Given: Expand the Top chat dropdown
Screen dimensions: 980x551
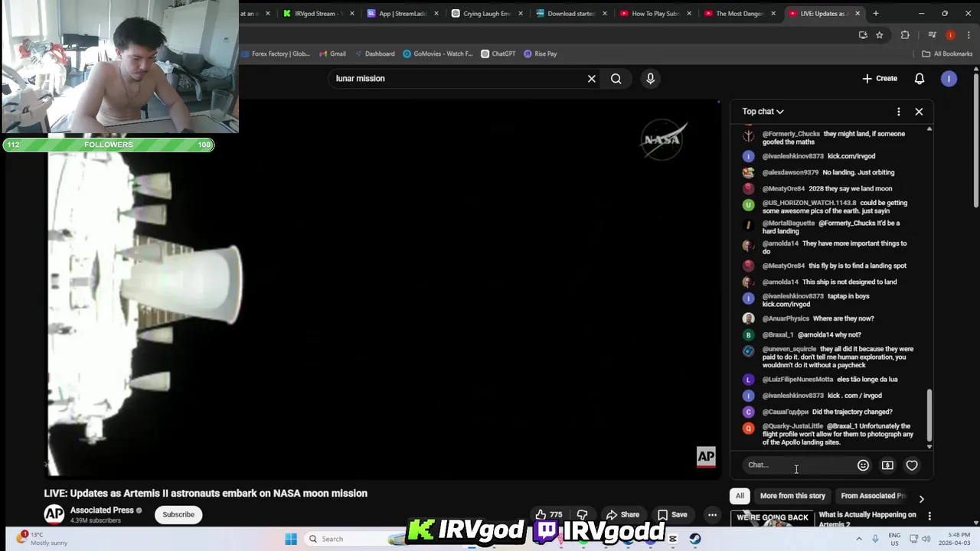Looking at the screenshot, I should tap(763, 112).
